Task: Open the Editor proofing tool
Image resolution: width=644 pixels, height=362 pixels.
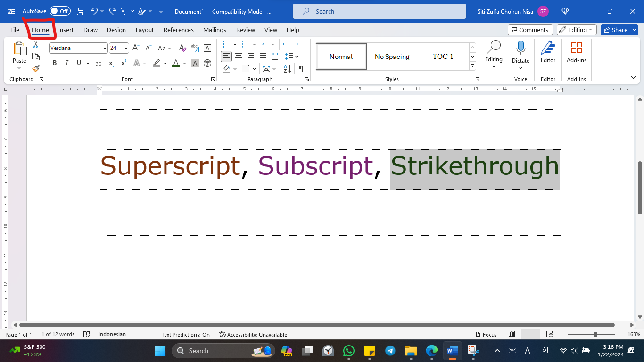Action: click(x=548, y=52)
